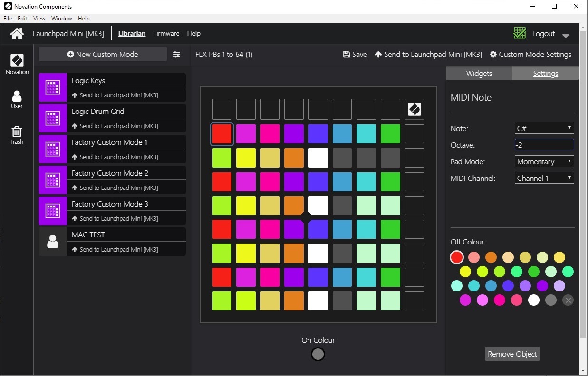This screenshot has height=376, width=588.
Task: Remove the selected object
Action: (x=512, y=354)
